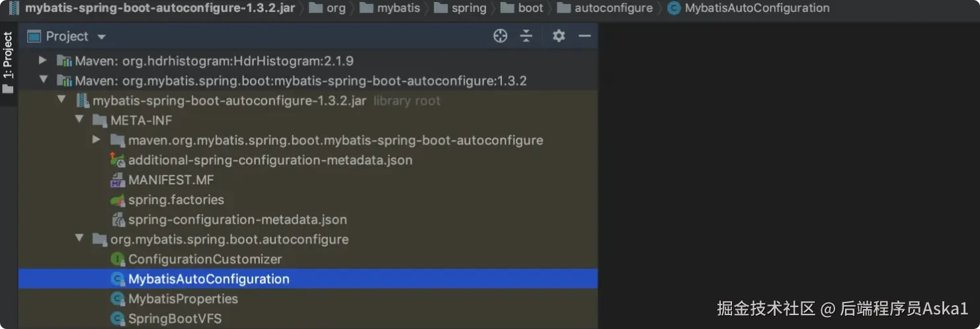Select additional-spring-configuration-metadata.json file
The height and width of the screenshot is (329, 980).
click(270, 160)
